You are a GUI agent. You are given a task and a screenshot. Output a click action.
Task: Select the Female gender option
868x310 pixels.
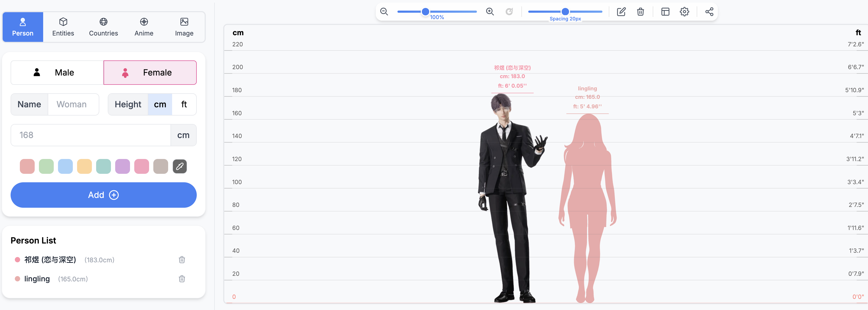click(150, 73)
